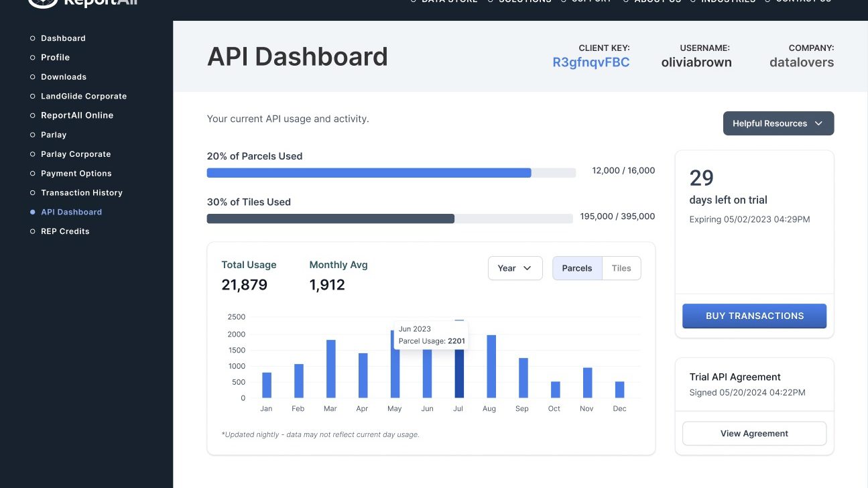Click the 29 days left number

[x=702, y=178]
